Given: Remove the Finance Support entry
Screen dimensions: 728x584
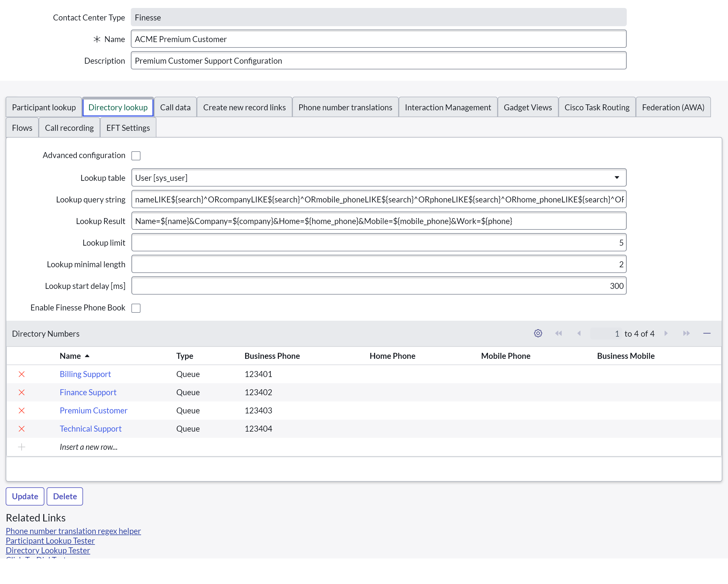Looking at the screenshot, I should [22, 392].
